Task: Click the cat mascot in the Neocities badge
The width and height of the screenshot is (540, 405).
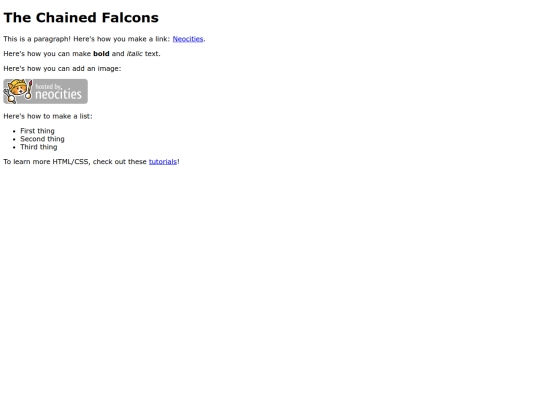Action: 15,91
